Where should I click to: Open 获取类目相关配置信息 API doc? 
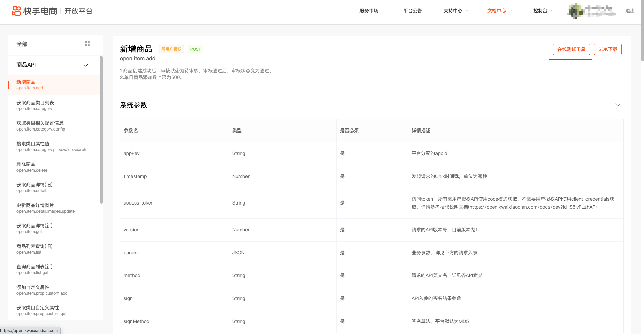point(54,126)
